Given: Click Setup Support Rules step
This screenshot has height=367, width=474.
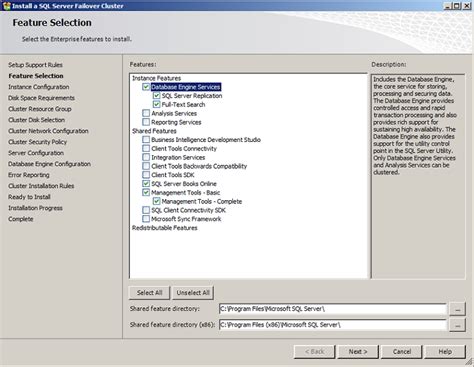Looking at the screenshot, I should coord(35,65).
